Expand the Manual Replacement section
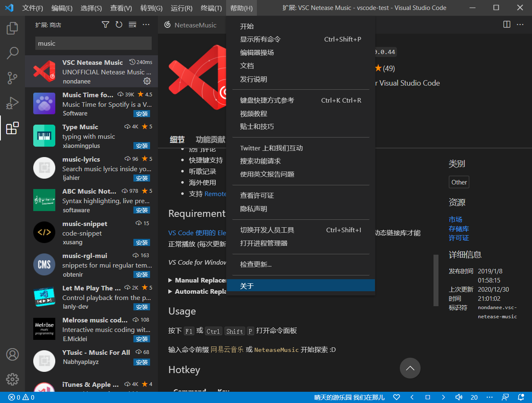532x403 pixels. [198, 280]
